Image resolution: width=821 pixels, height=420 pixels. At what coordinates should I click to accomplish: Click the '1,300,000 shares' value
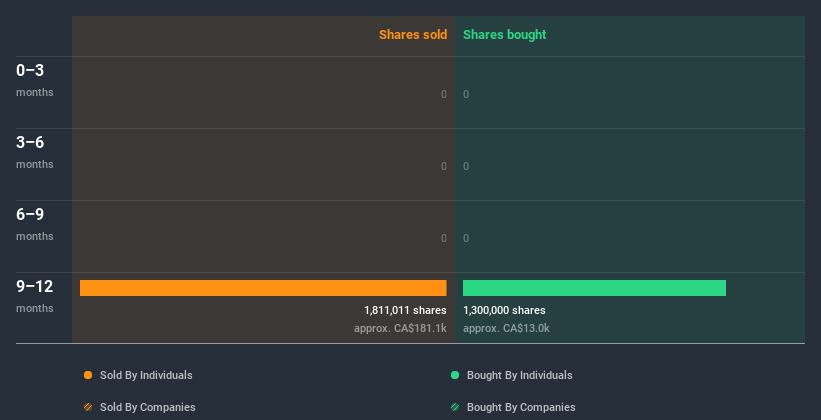click(x=504, y=310)
